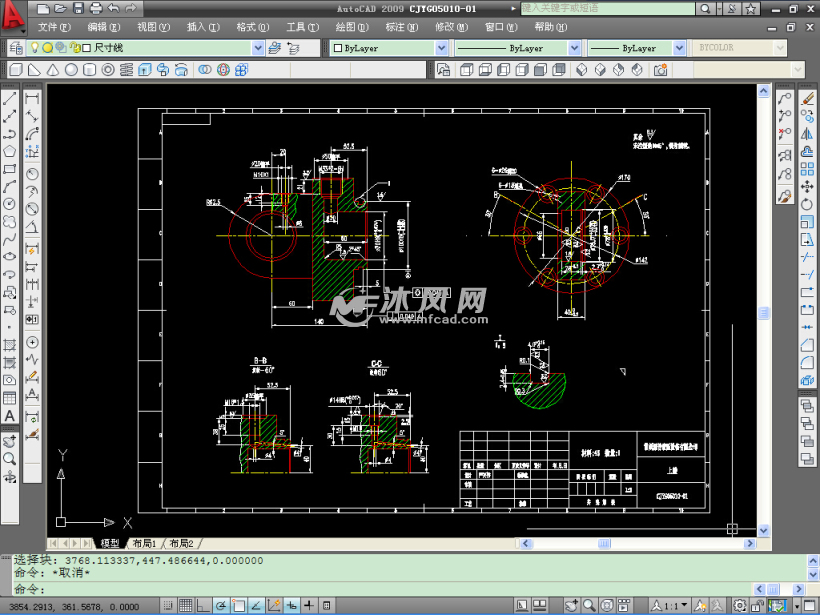Select the Multiline Text A tool
Viewport: 820px width, 615px height.
[9, 416]
